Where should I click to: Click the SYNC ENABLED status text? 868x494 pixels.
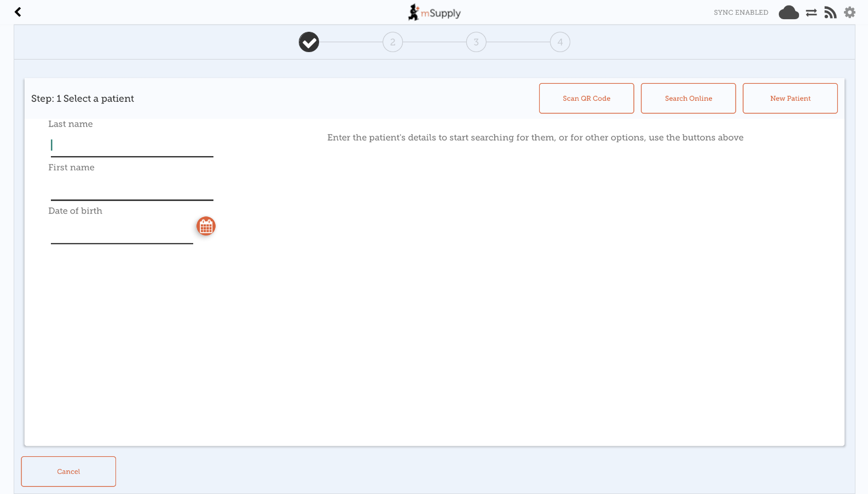pos(740,13)
